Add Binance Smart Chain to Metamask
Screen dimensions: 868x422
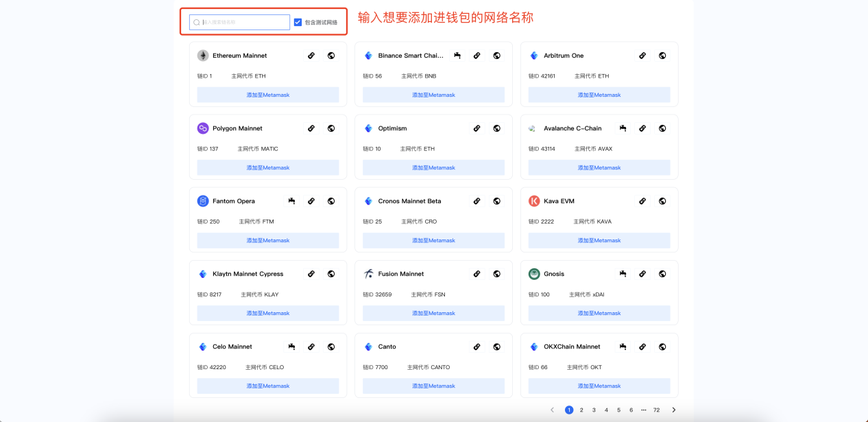click(x=433, y=95)
